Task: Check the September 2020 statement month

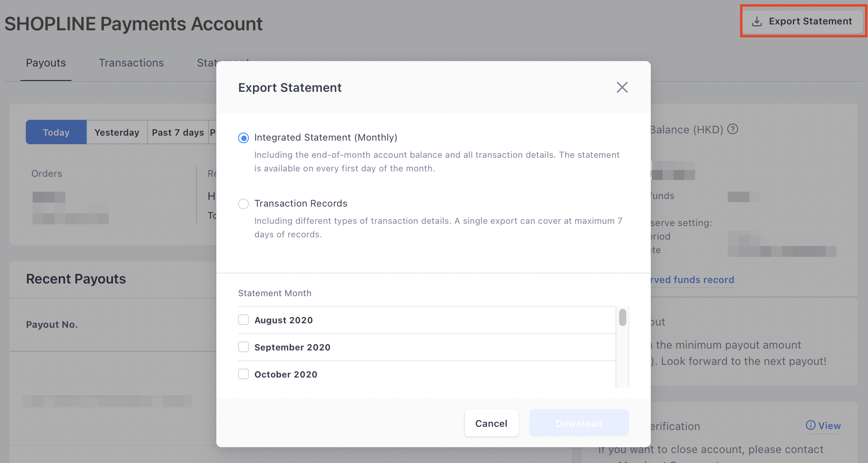Action: (x=243, y=347)
